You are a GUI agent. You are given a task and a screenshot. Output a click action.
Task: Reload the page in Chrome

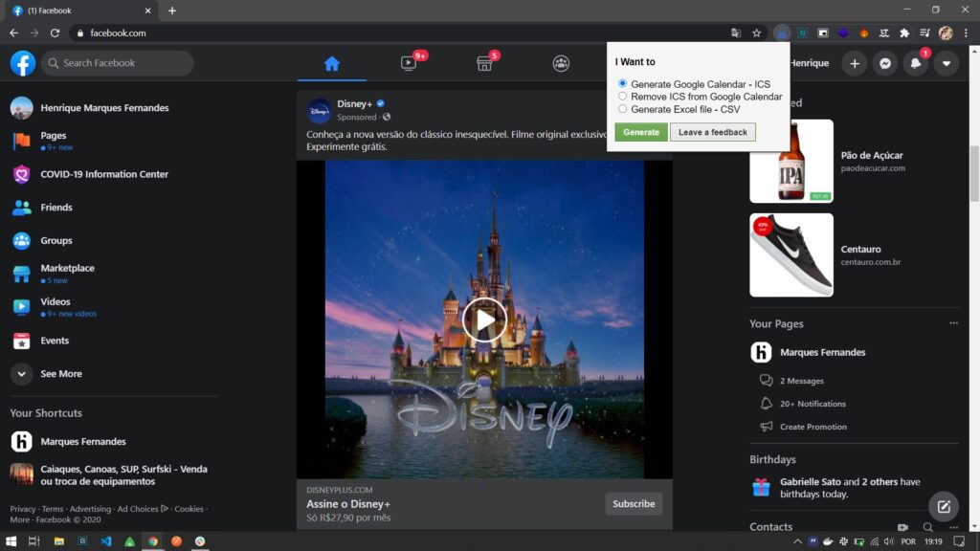click(x=55, y=33)
